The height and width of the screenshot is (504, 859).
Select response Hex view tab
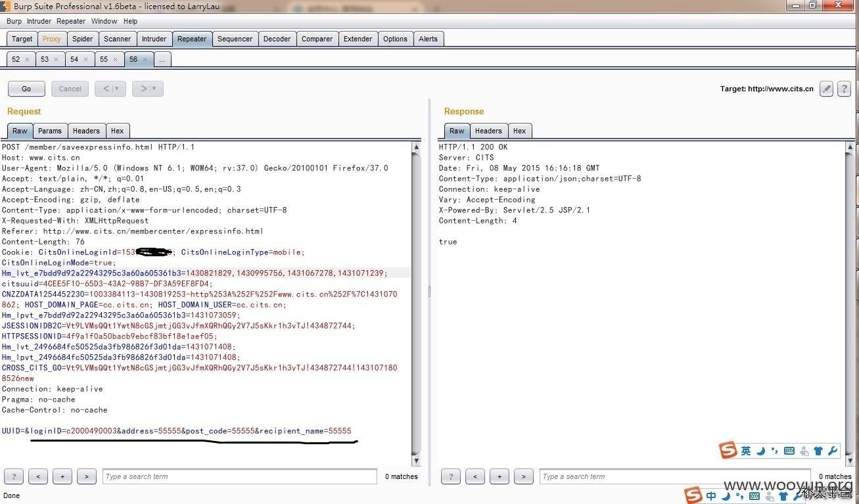pyautogui.click(x=519, y=131)
